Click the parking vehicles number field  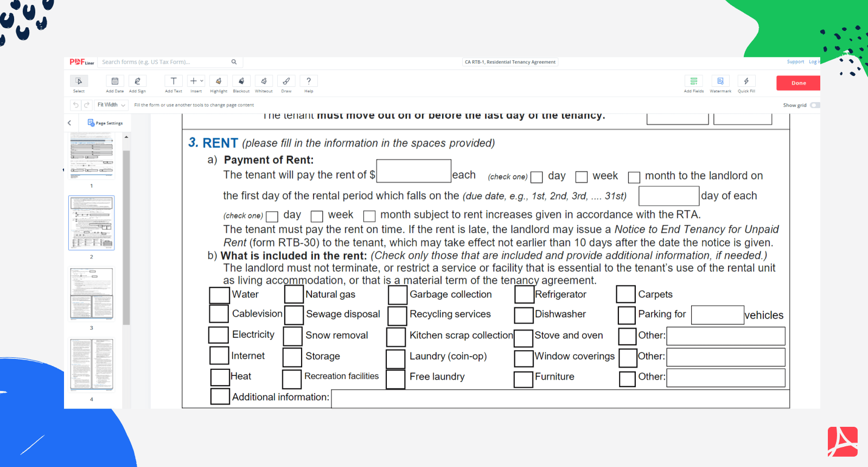pyautogui.click(x=718, y=315)
